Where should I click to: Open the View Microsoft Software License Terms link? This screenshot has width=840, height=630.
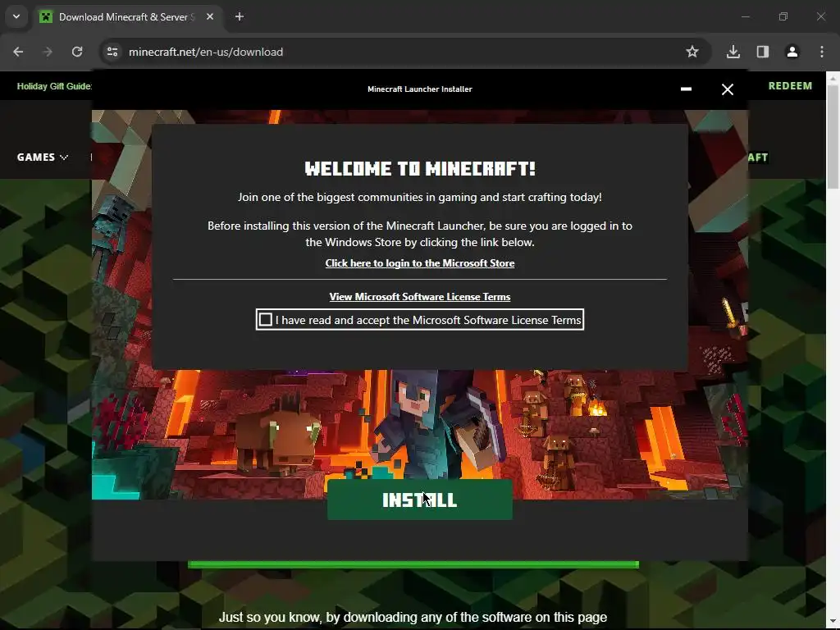[419, 297]
